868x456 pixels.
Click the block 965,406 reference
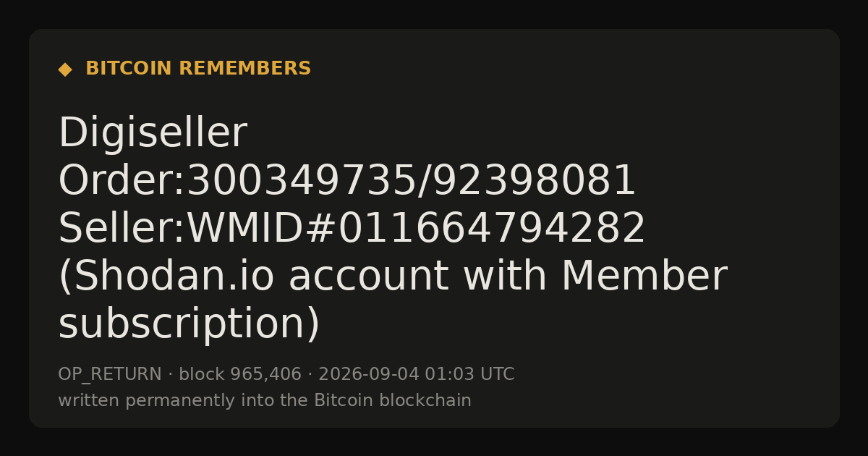point(240,375)
